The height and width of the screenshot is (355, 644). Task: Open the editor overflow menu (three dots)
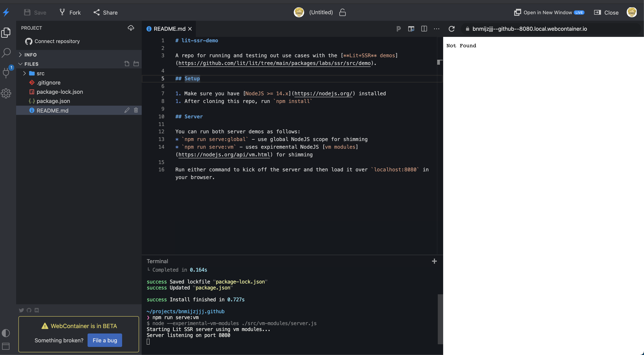click(x=436, y=29)
